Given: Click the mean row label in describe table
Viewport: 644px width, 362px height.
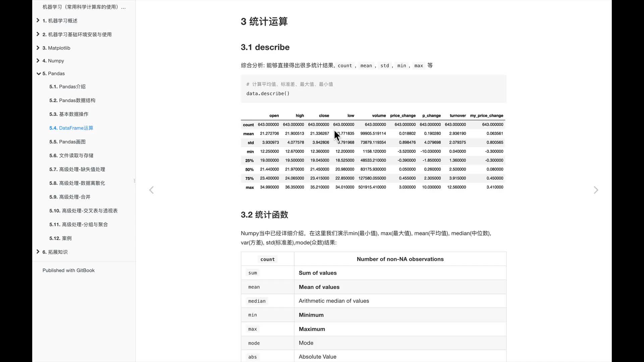Looking at the screenshot, I should tap(248, 134).
